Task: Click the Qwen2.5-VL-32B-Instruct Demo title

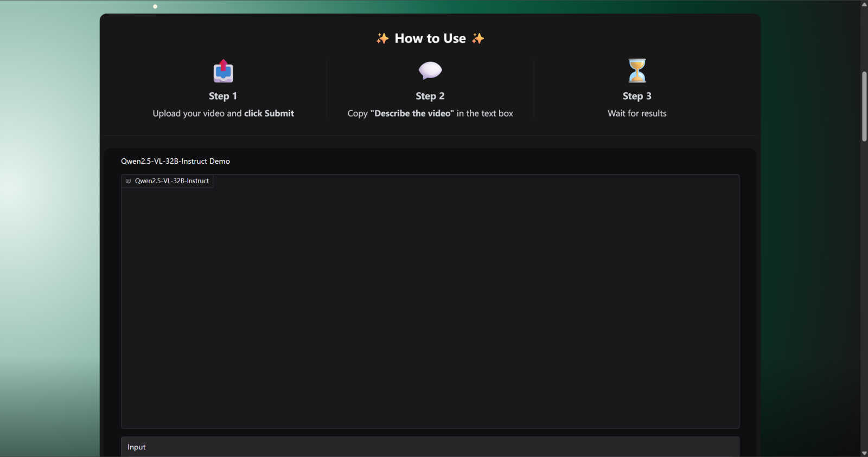Action: click(x=175, y=161)
